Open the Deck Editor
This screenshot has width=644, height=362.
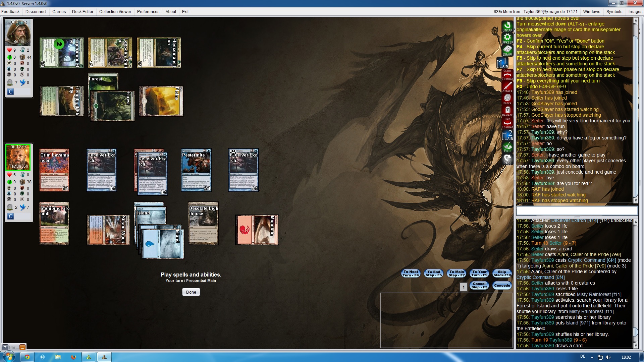click(83, 11)
